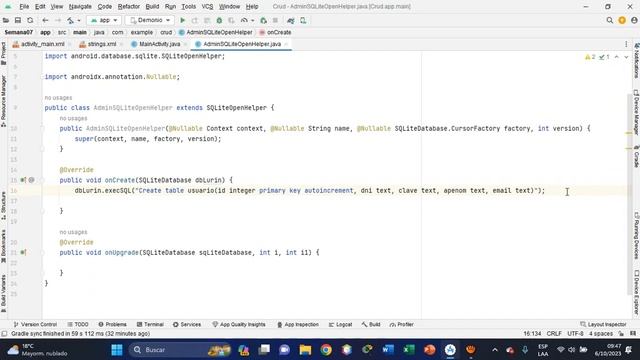Click the Make Project hammer icon
This screenshot has width=640, height=360.
click(x=71, y=20)
